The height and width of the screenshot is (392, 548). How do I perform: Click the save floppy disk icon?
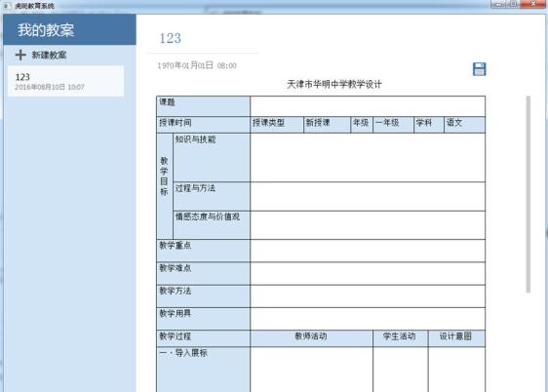[479, 69]
